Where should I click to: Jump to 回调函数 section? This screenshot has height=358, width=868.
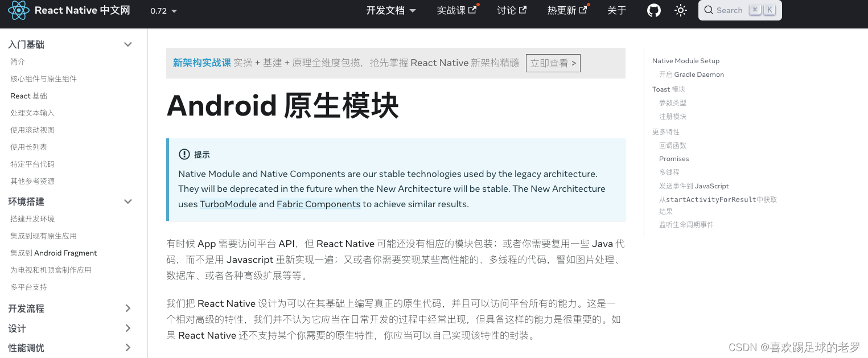673,146
